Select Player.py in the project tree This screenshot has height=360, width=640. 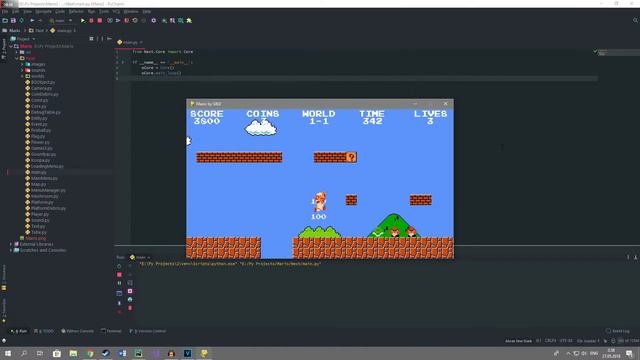coord(40,214)
